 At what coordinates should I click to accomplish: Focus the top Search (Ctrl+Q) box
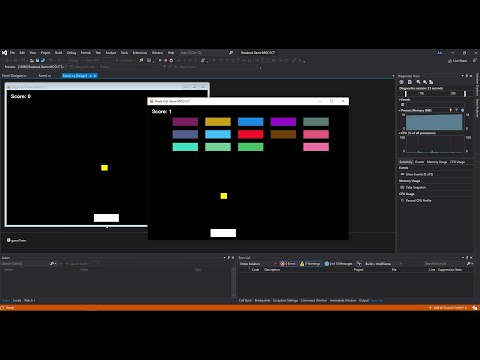tap(207, 53)
